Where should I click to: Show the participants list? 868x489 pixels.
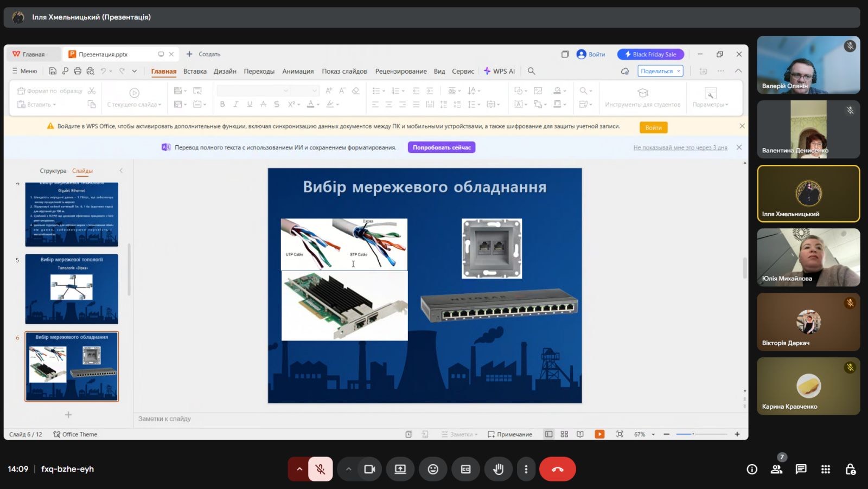776,469
